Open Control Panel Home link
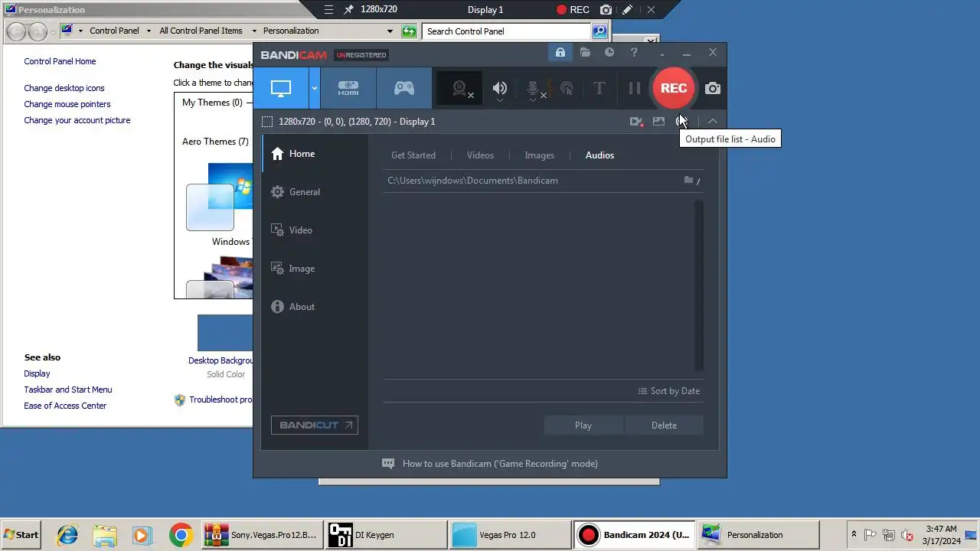 (60, 61)
